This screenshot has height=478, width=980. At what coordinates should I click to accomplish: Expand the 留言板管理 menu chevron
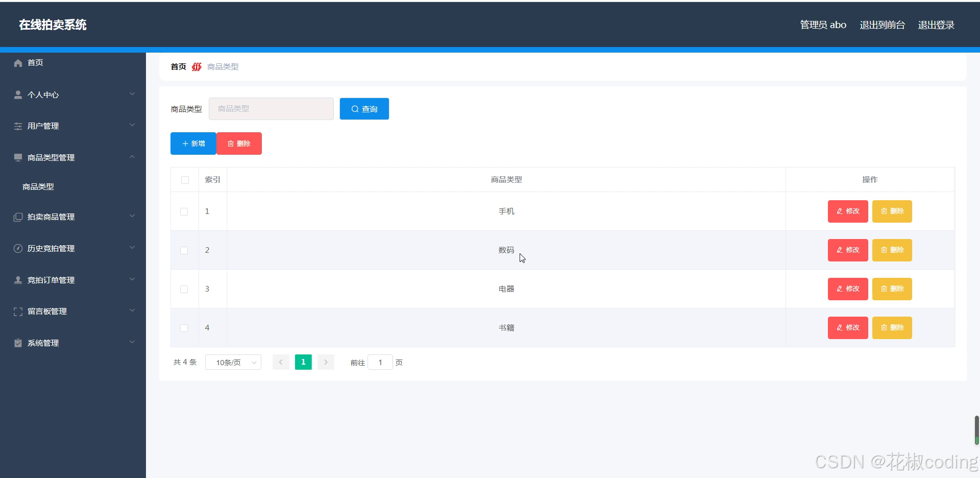[x=132, y=310]
